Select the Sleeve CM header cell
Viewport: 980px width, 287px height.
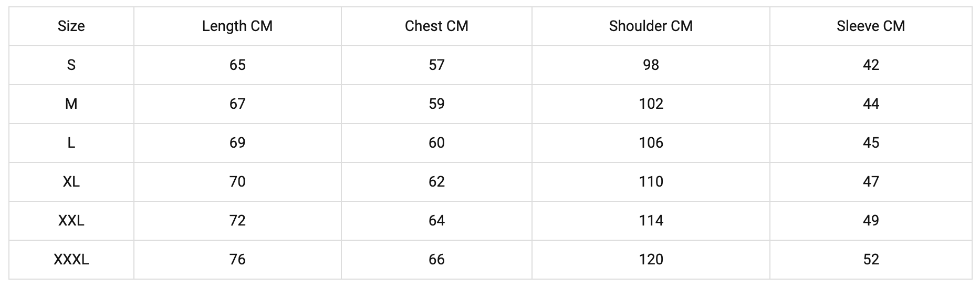coord(871,26)
